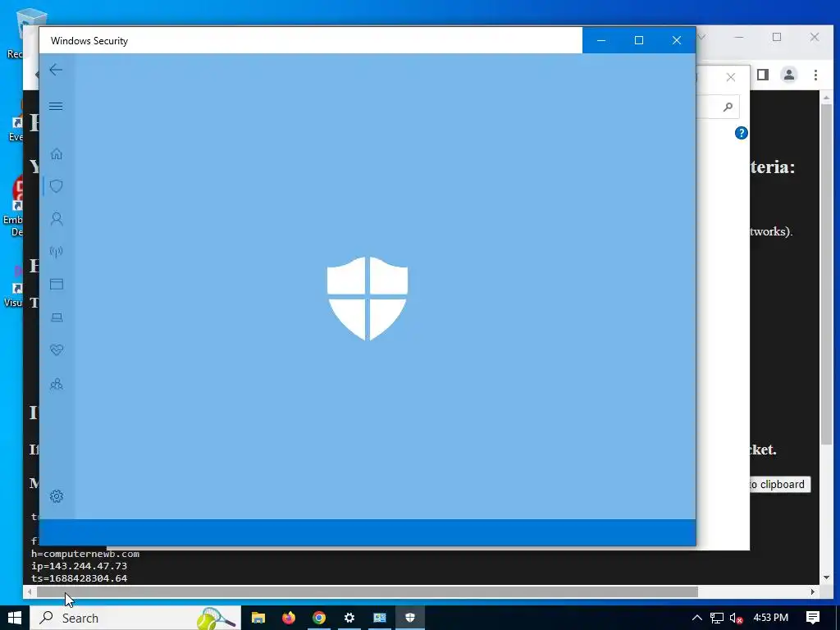Open Family options people icon
Screen dimensions: 840x630
click(57, 384)
